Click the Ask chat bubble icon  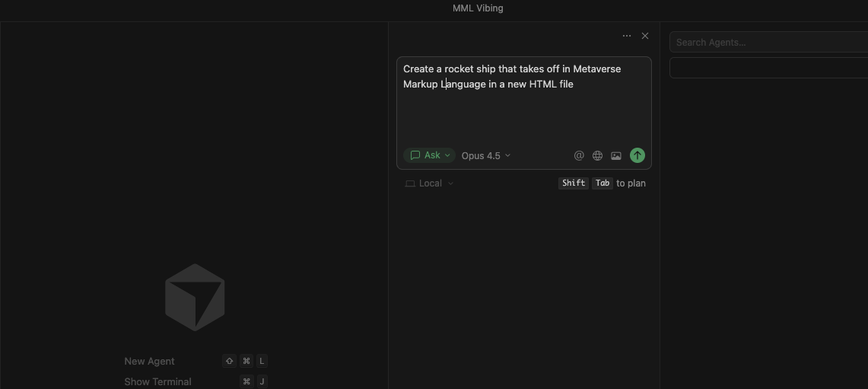415,155
